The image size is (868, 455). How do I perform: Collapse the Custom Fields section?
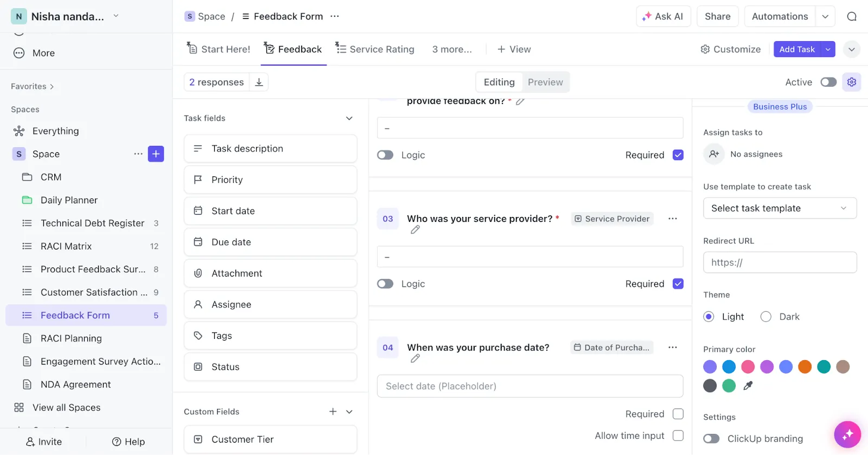tap(349, 412)
